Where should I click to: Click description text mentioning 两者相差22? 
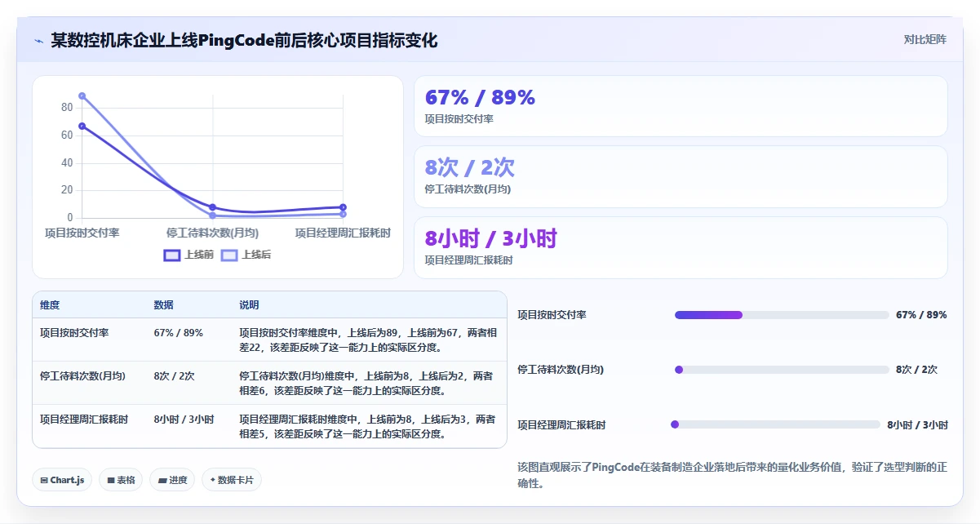click(368, 340)
